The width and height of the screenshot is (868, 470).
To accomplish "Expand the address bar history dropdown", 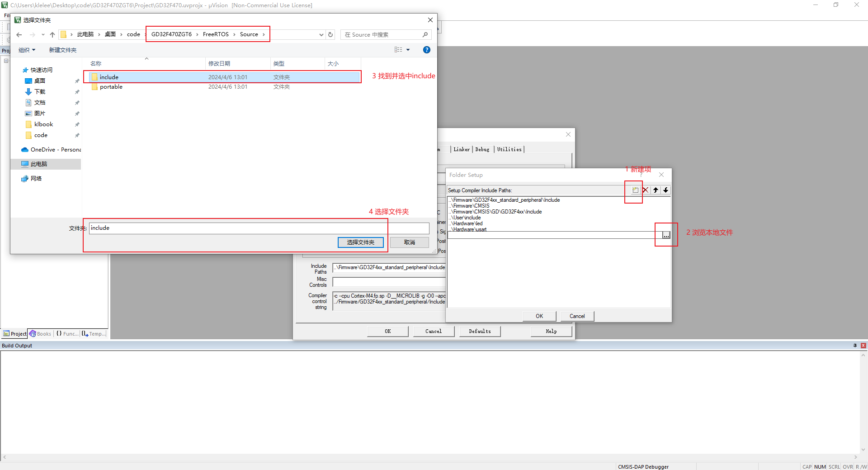I will pos(321,35).
